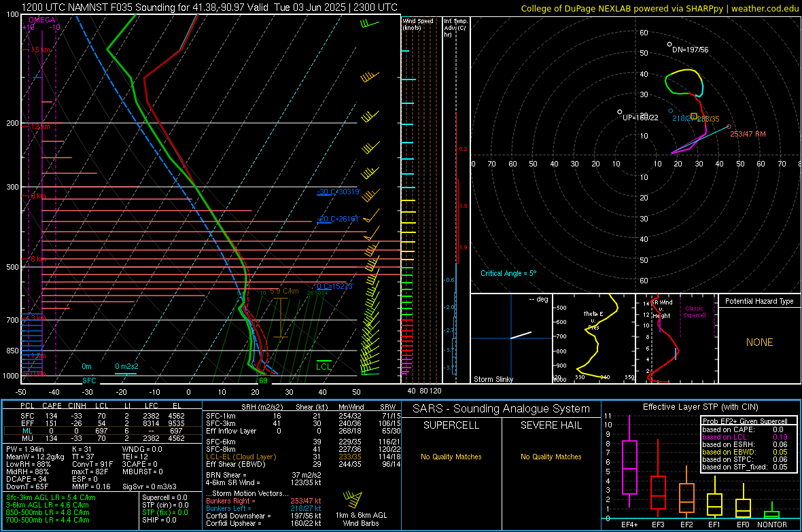Click the STP (cin) = 0.0 value
This screenshot has height=532, width=802.
165,506
